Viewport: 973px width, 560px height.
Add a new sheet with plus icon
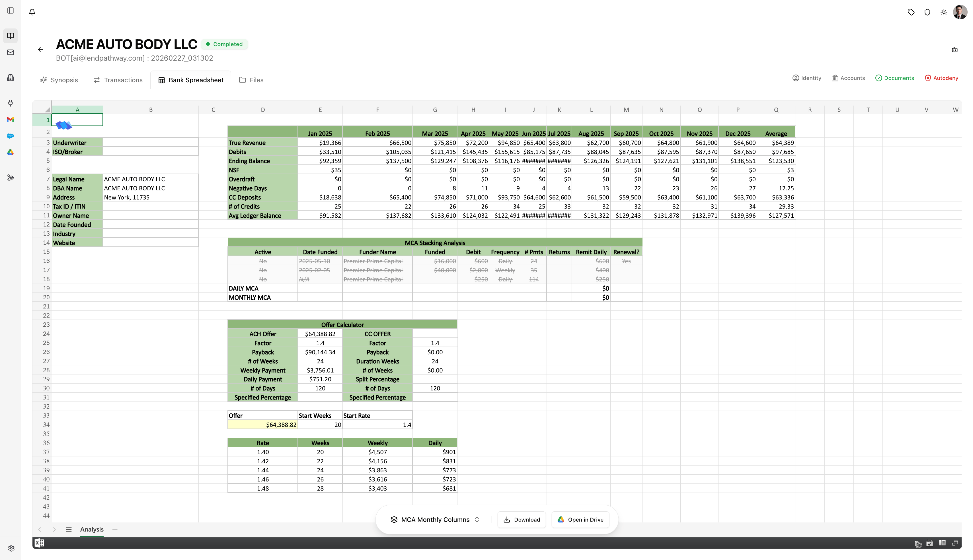pyautogui.click(x=115, y=530)
